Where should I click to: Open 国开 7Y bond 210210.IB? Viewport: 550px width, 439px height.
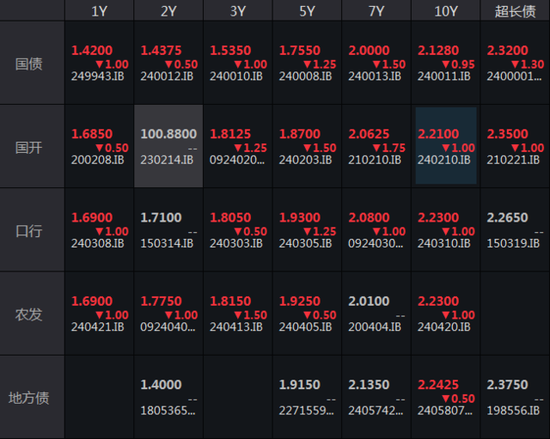[x=375, y=160]
